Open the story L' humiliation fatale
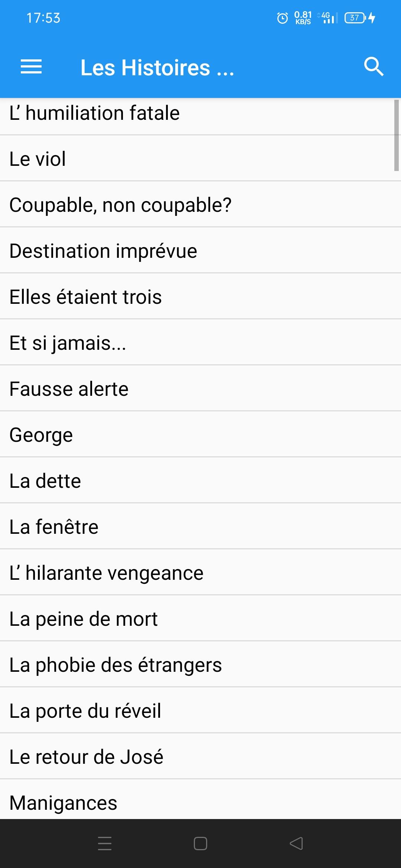The height and width of the screenshot is (868, 401). 200,114
